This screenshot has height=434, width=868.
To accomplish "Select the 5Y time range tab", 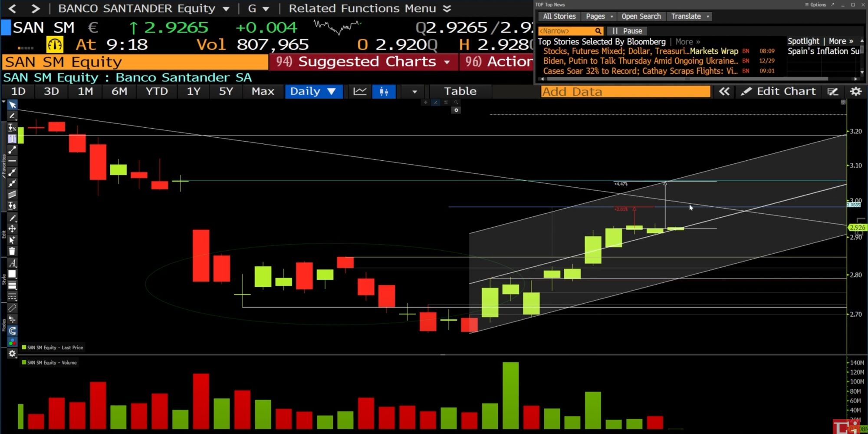I will [x=226, y=91].
